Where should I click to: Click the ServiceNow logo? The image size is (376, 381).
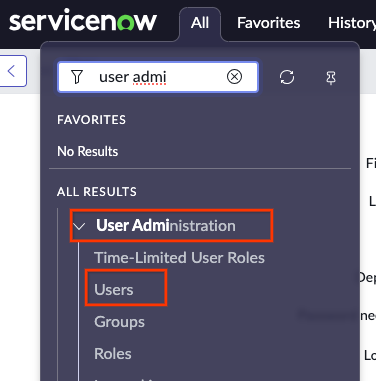pos(83,21)
